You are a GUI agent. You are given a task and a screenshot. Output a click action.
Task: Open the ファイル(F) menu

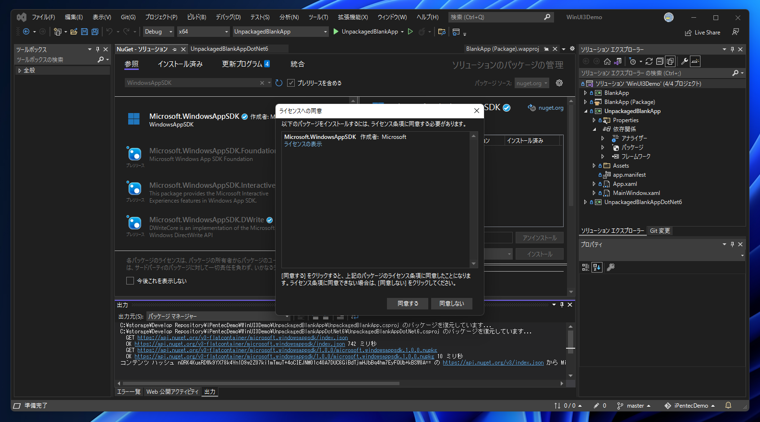pyautogui.click(x=43, y=17)
